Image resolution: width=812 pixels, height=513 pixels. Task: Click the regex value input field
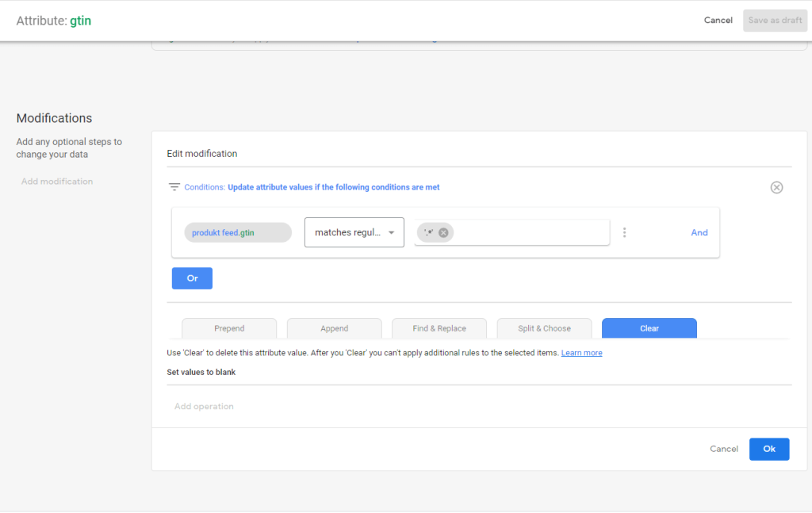pyautogui.click(x=530, y=232)
